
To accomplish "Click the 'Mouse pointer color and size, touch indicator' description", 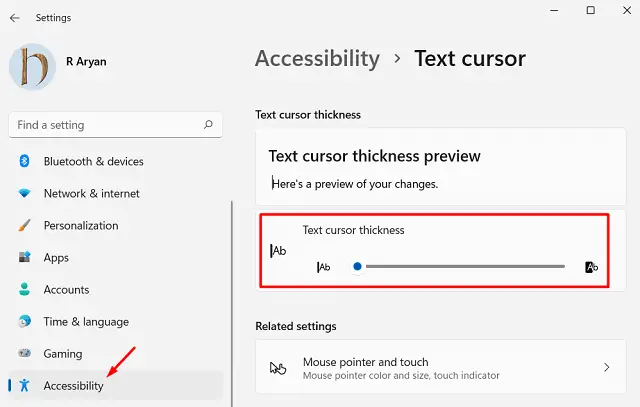I will tap(401, 376).
